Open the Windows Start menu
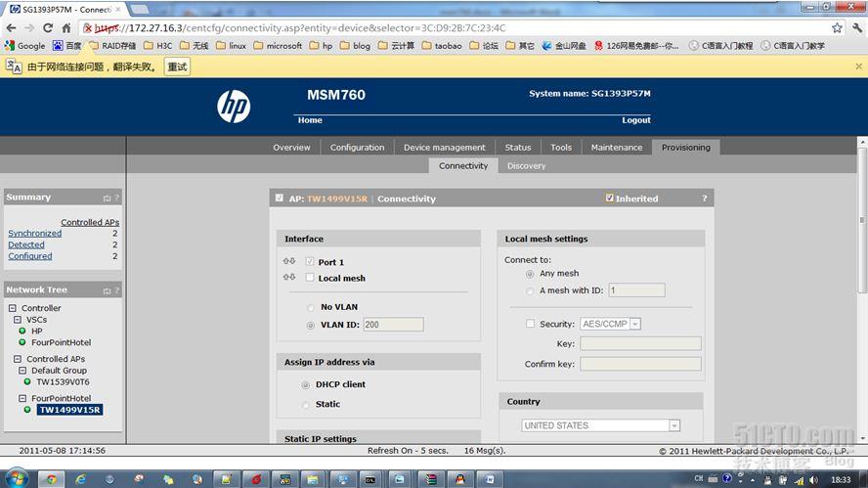This screenshot has width=868, height=488. [17, 478]
